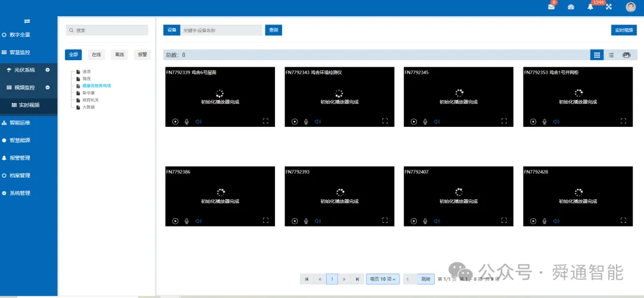
Task: Switch to grid view layout icon
Action: pyautogui.click(x=597, y=55)
